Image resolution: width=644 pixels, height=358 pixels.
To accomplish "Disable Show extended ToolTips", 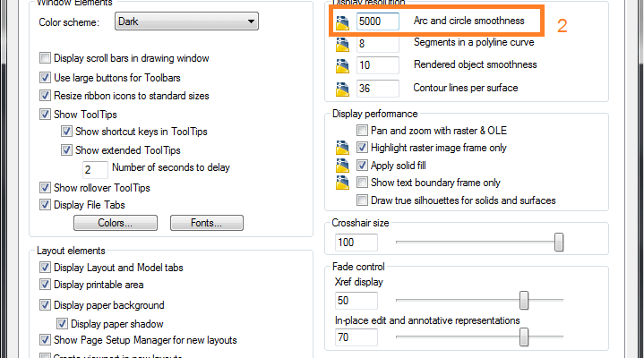I will tap(66, 150).
